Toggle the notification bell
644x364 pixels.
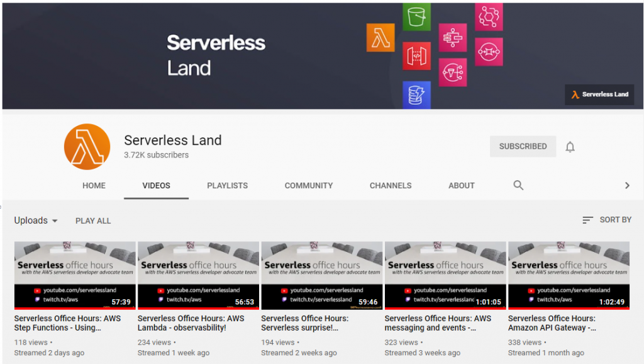tap(570, 146)
